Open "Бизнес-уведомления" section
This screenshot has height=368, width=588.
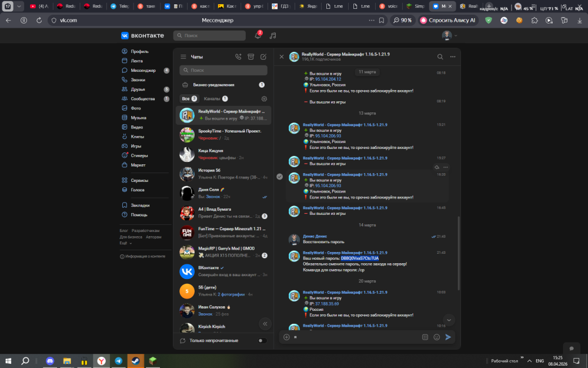(223, 85)
